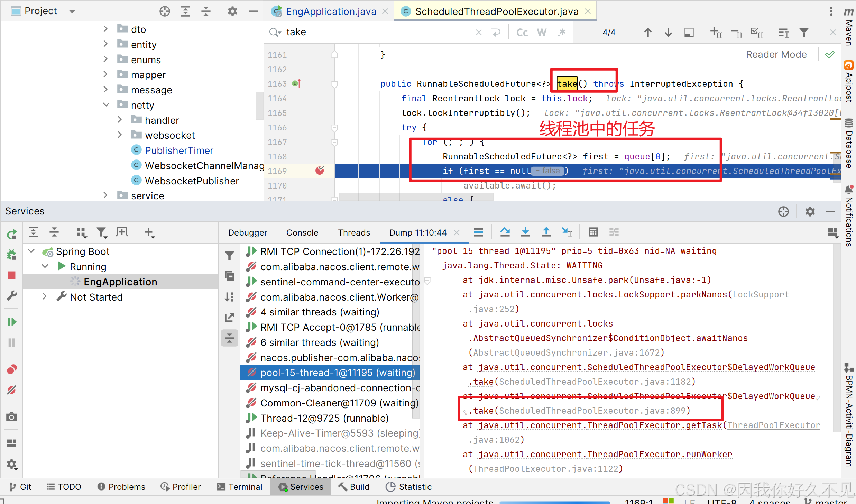
Task: Click Resume Program in Services sidebar
Action: click(x=11, y=322)
